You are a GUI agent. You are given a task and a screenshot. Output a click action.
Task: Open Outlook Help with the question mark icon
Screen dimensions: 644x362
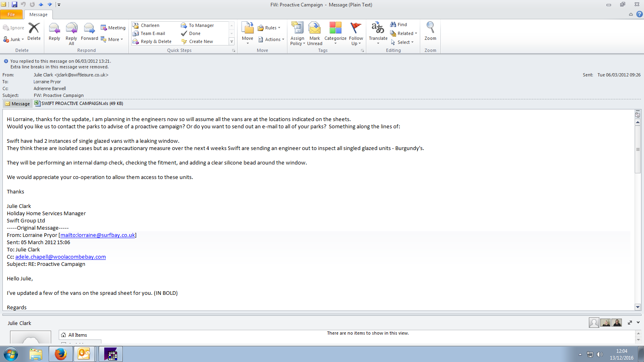click(x=639, y=14)
